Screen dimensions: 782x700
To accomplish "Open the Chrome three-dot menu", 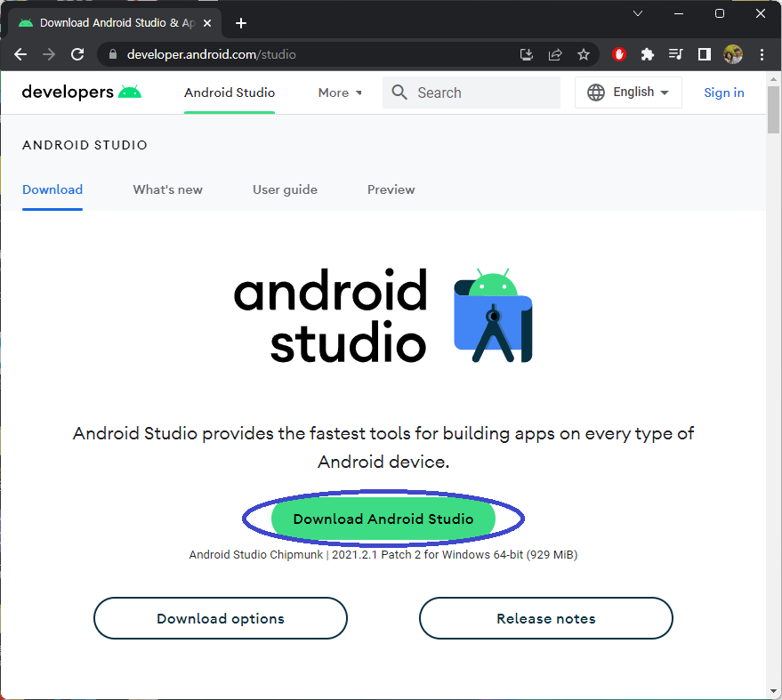I will pos(762,54).
